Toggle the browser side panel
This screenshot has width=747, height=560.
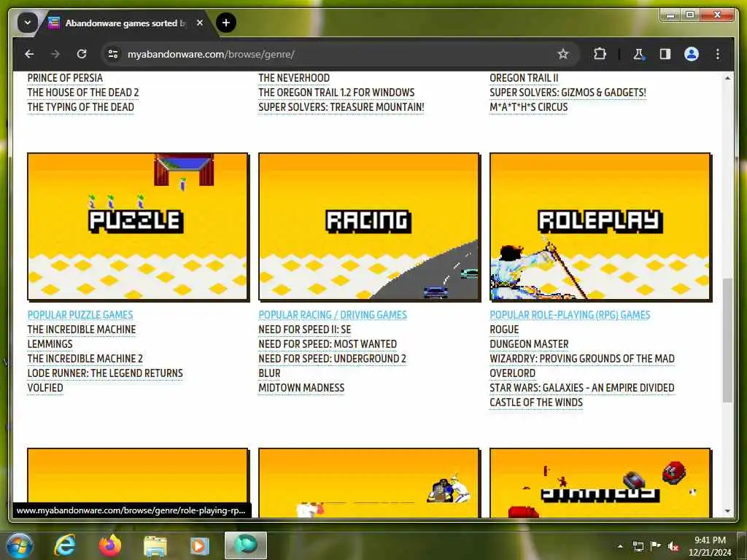pos(665,54)
